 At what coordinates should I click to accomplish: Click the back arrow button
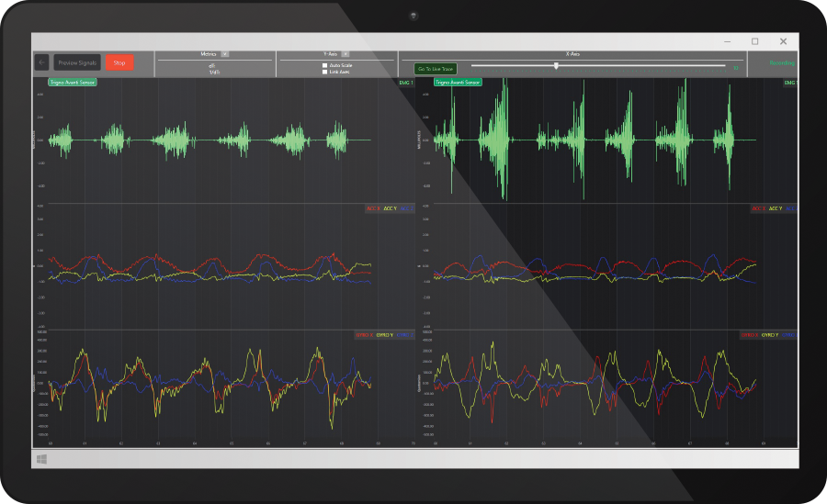(41, 62)
